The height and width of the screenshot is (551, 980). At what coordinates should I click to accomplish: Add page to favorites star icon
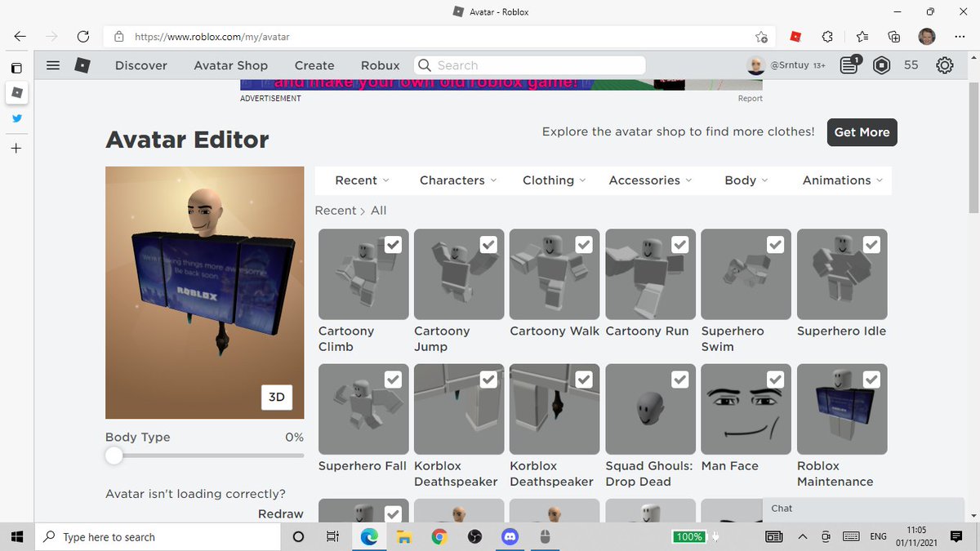coord(761,37)
